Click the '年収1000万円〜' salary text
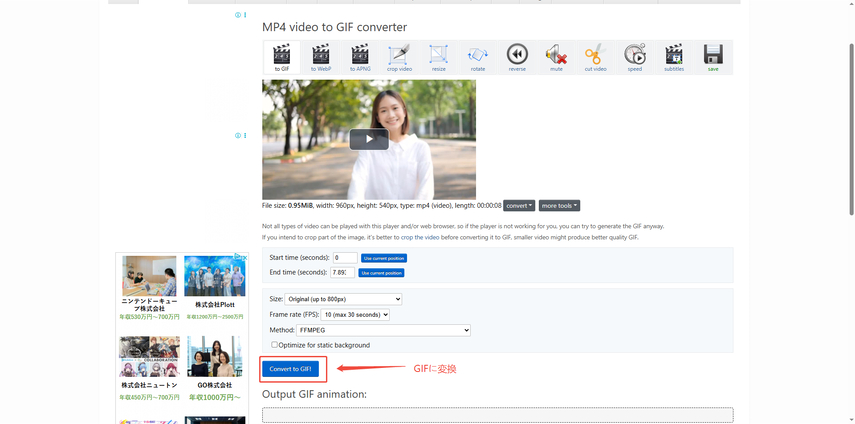Screen dimensions: 855x424 tap(215, 397)
